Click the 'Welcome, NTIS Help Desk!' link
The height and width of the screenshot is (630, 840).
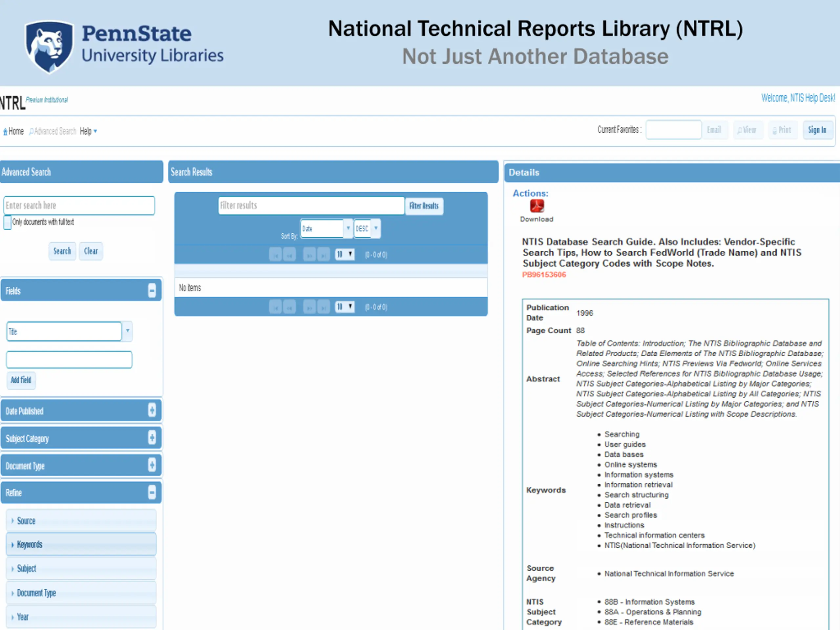[798, 98]
